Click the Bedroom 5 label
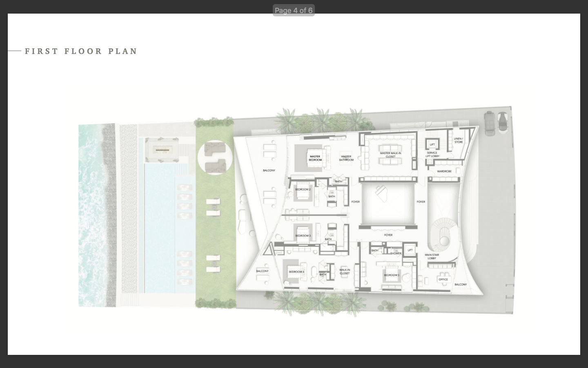Image resolution: width=588 pixels, height=368 pixels. [392, 275]
